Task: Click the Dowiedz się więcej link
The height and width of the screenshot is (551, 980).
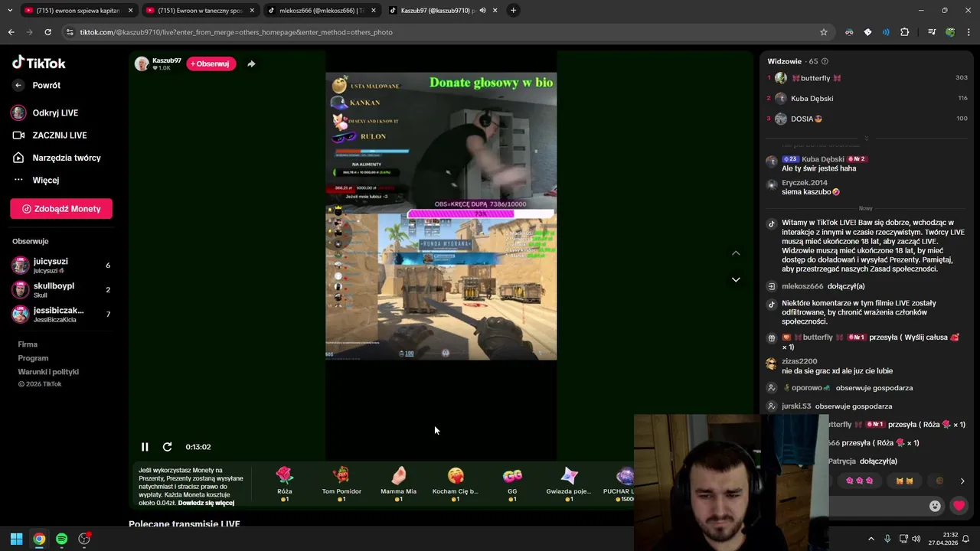Action: coord(206,503)
